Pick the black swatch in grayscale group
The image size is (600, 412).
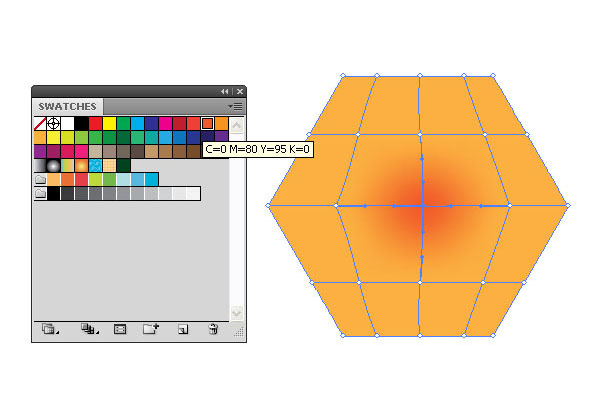(54, 194)
